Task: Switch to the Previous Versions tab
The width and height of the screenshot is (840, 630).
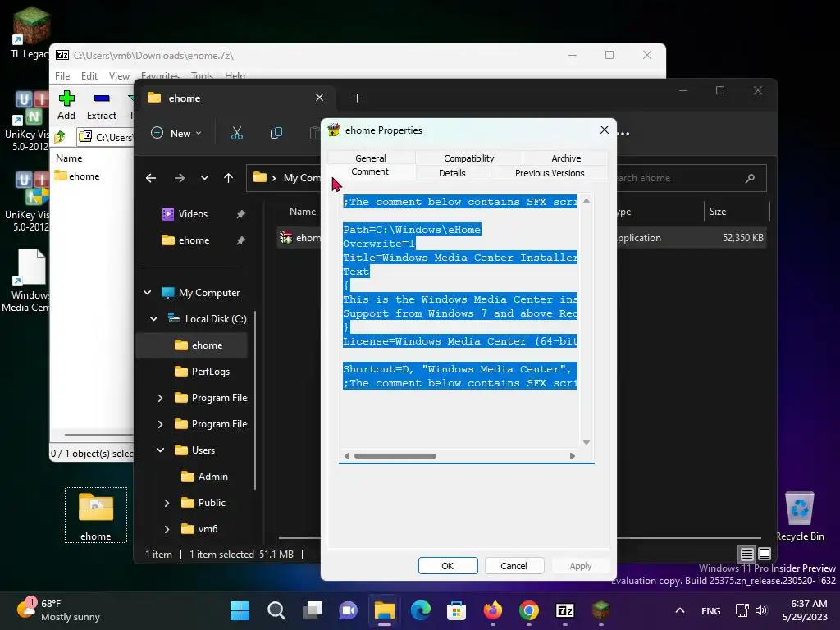Action: (550, 173)
